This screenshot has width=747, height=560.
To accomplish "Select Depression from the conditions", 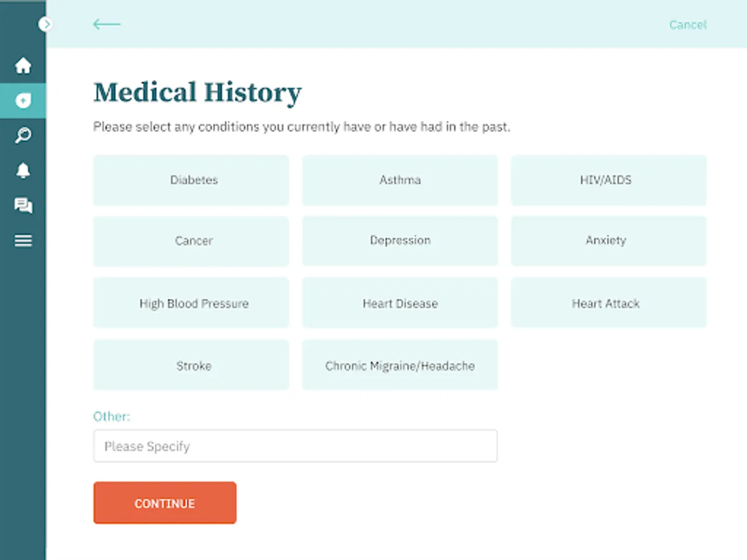I will point(400,241).
